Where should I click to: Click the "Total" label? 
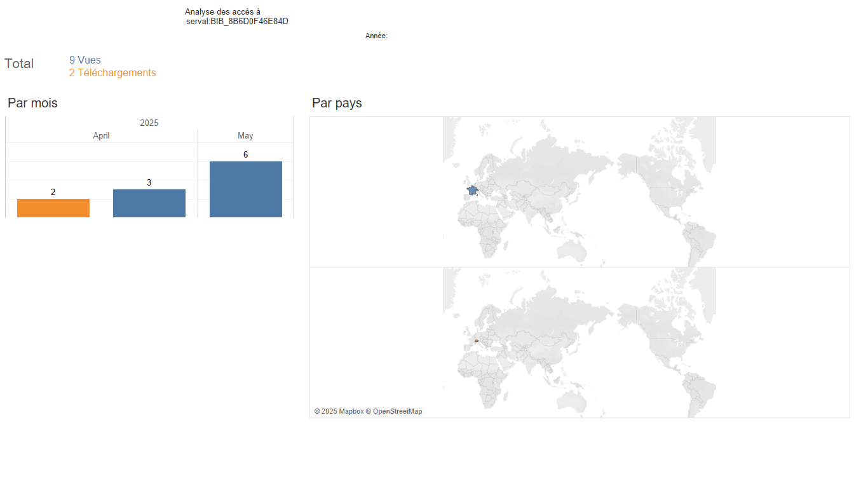pyautogui.click(x=19, y=64)
